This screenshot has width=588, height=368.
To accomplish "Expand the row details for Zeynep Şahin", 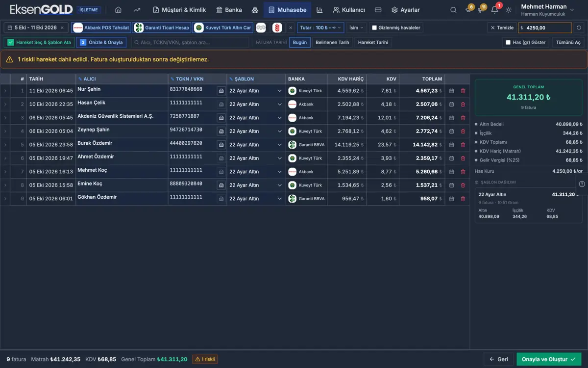I will coord(5,131).
